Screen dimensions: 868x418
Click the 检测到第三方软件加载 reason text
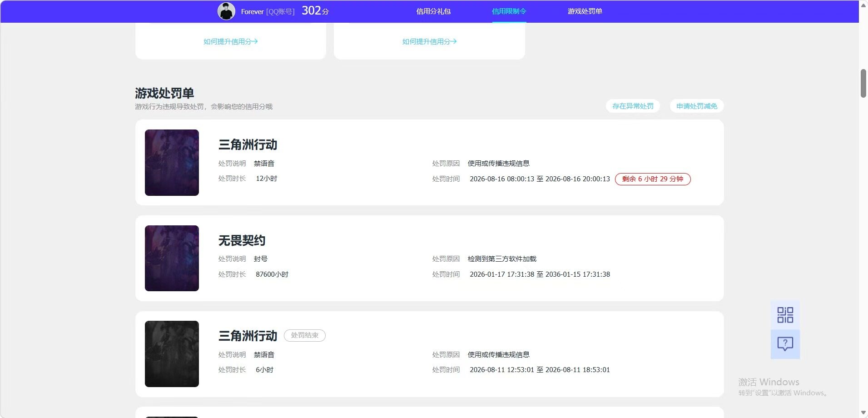pos(502,259)
